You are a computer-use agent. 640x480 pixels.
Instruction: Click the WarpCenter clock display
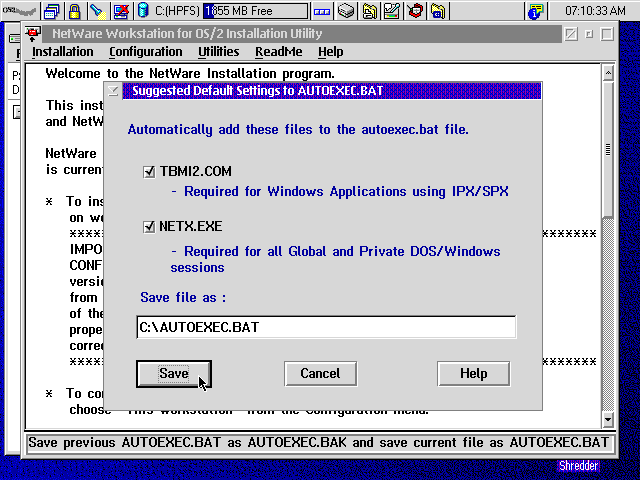pos(595,11)
